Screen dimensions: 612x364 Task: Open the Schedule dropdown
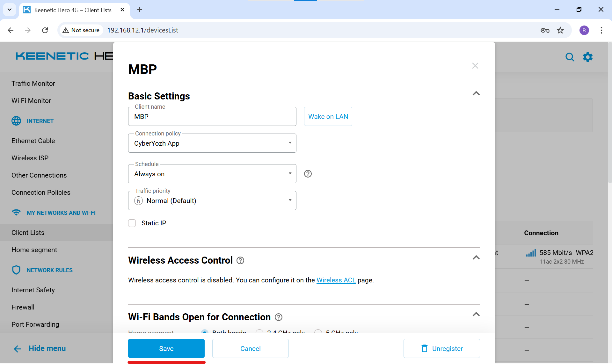click(212, 174)
